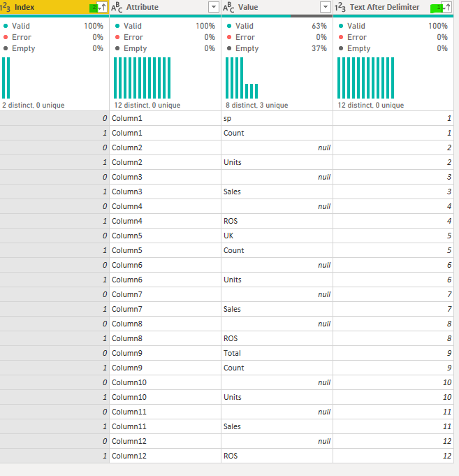Click '8 distinct, 3 unique' label

(x=256, y=105)
